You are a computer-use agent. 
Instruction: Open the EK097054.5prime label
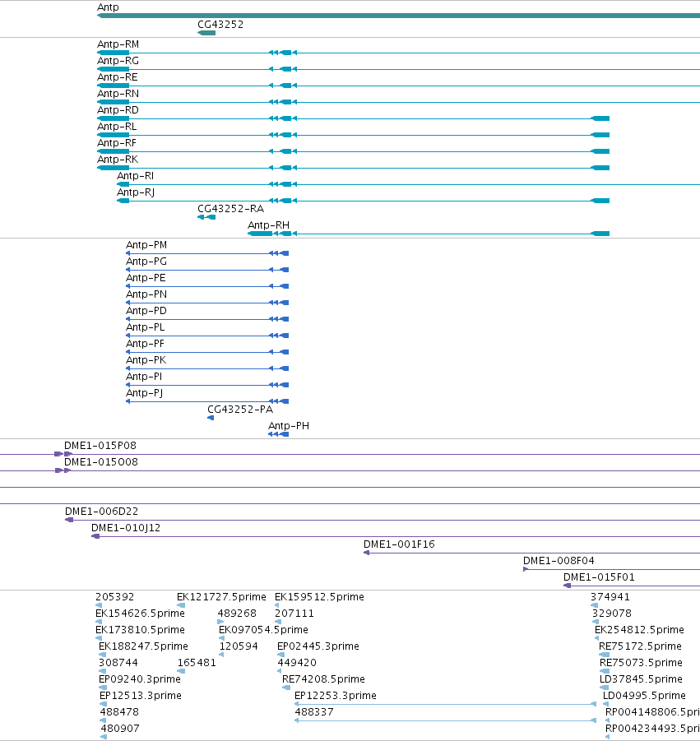coord(263,630)
